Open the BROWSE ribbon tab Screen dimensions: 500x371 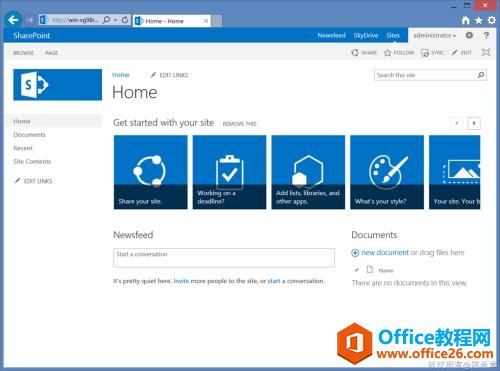click(x=24, y=53)
